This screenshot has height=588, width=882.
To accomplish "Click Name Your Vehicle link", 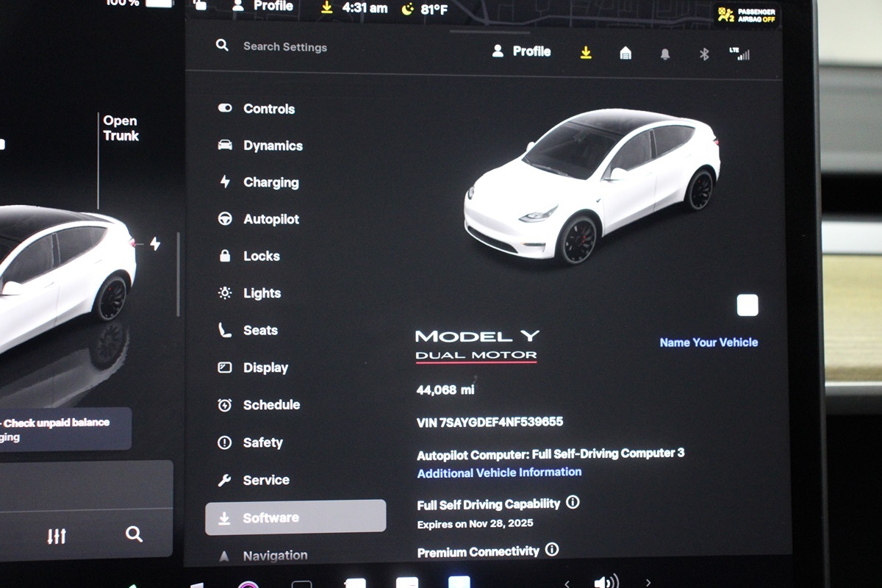I will 708,343.
